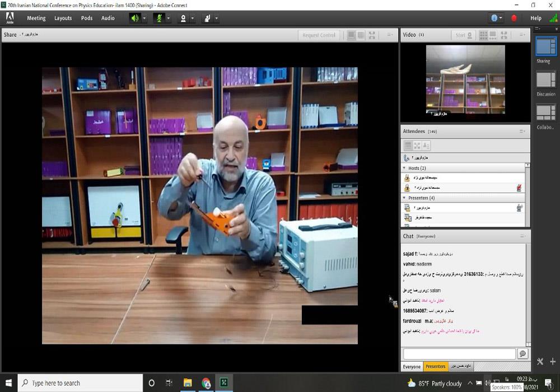Screen dimensions: 560x392
Task: Click the raise hand status icon
Action: [207, 18]
